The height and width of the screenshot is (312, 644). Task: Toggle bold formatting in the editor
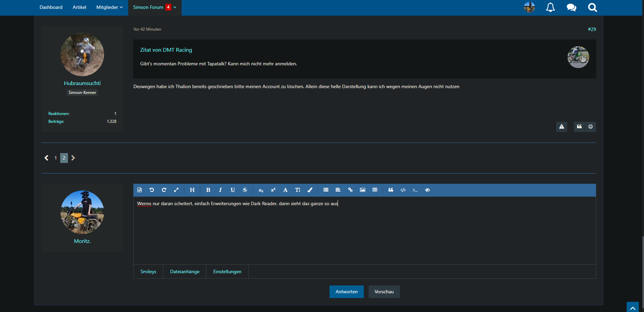click(208, 190)
